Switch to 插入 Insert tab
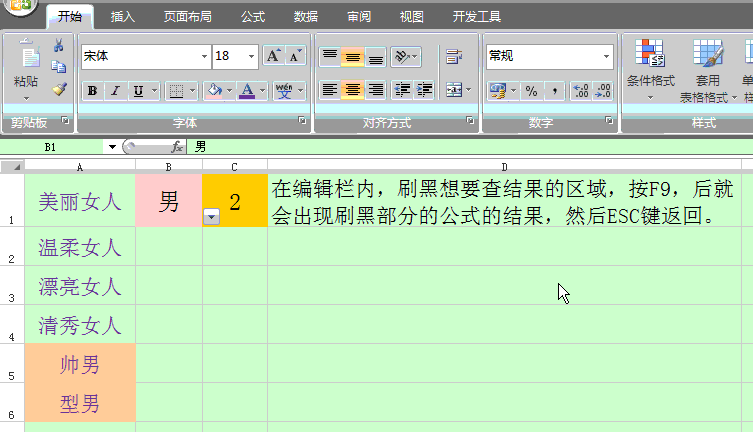753x432 pixels. pyautogui.click(x=122, y=17)
